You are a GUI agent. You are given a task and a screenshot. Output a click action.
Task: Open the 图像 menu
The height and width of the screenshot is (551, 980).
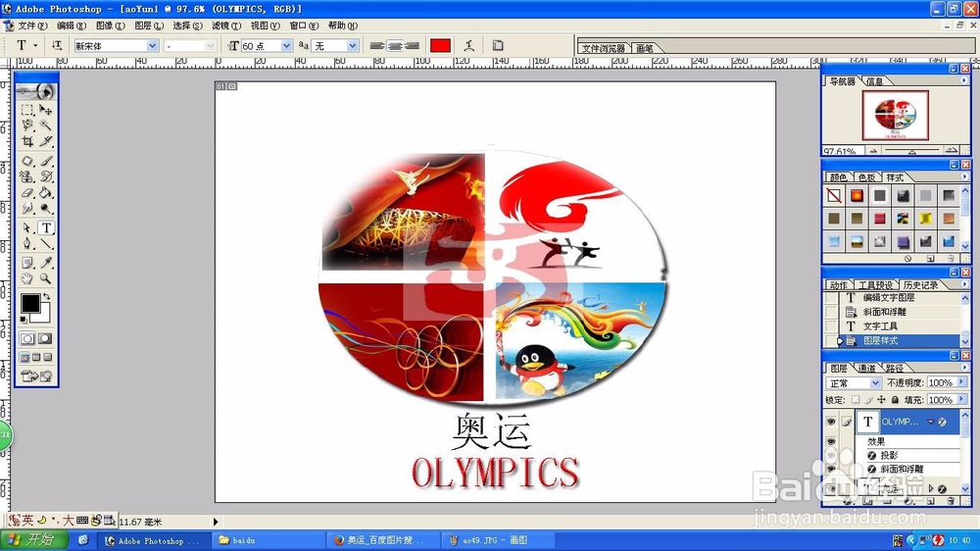pyautogui.click(x=110, y=25)
